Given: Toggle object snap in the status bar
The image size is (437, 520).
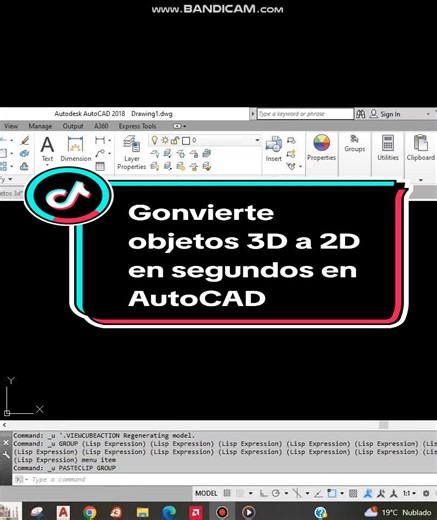Looking at the screenshot, I should tap(331, 493).
